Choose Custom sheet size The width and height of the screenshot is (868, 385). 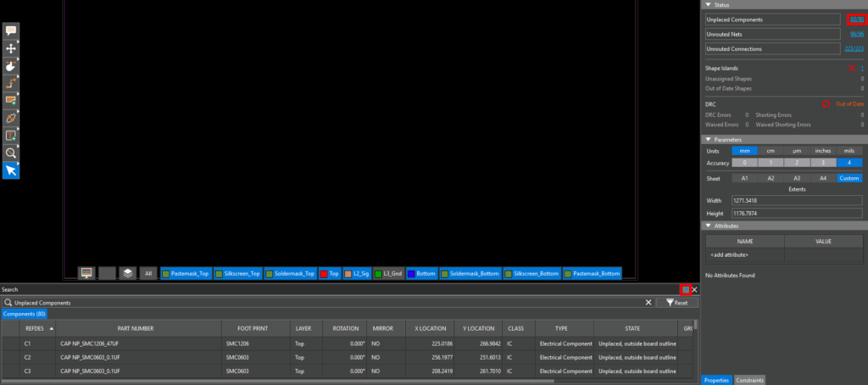pyautogui.click(x=849, y=178)
